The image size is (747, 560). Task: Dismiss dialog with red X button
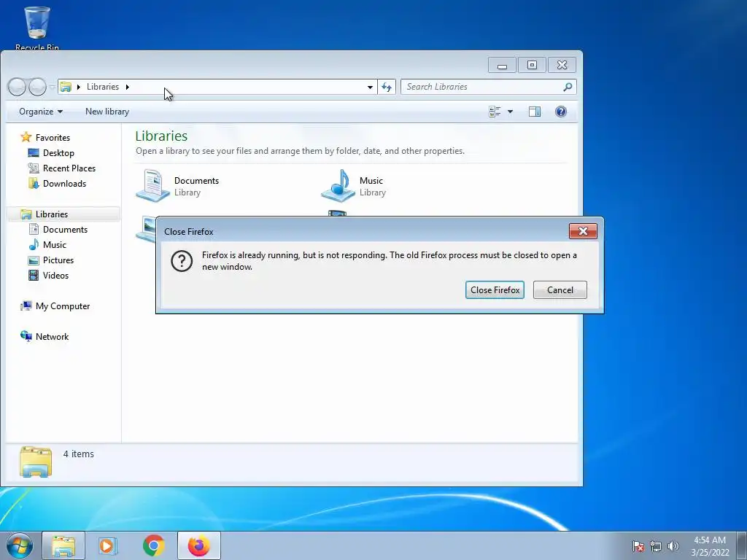click(x=583, y=231)
